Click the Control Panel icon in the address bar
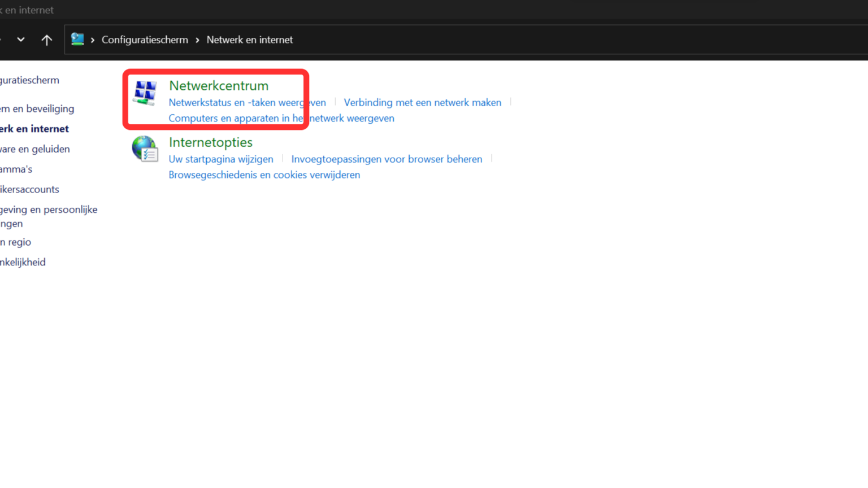Image resolution: width=868 pixels, height=488 pixels. [77, 40]
